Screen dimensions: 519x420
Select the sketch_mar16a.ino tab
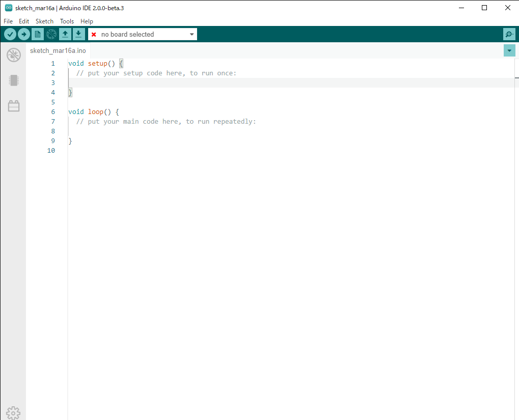[58, 50]
